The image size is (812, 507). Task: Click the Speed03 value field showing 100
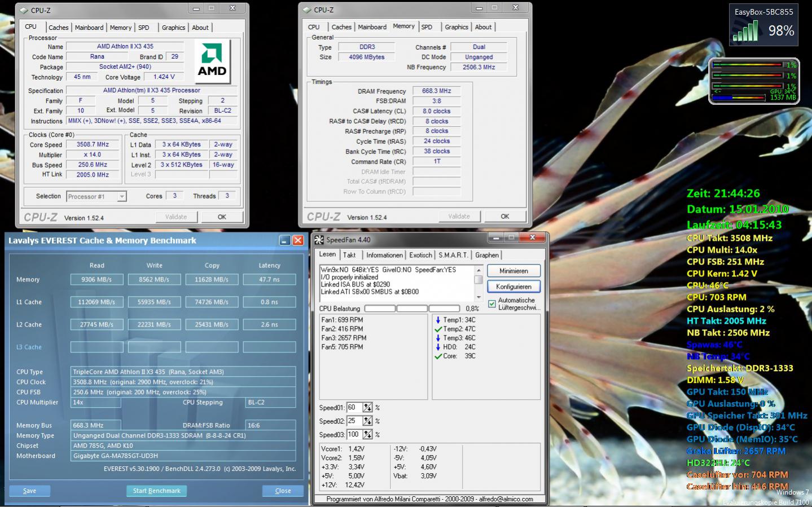(x=354, y=434)
